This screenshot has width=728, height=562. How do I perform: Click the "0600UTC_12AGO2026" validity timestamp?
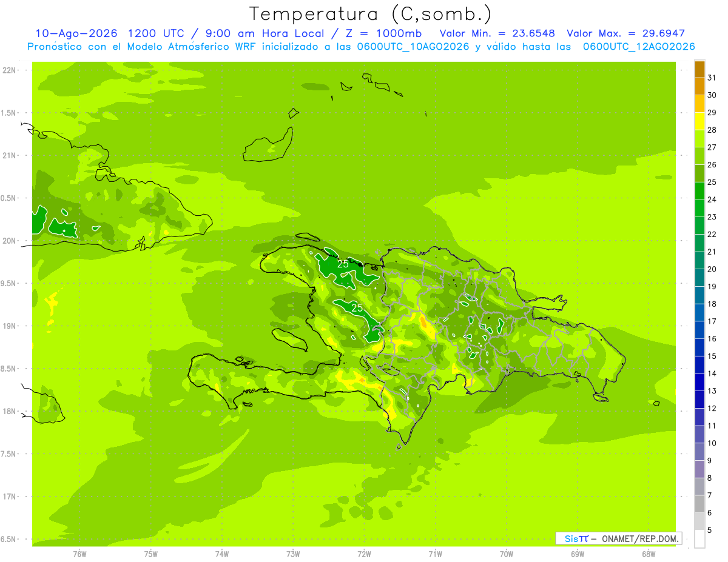638,47
